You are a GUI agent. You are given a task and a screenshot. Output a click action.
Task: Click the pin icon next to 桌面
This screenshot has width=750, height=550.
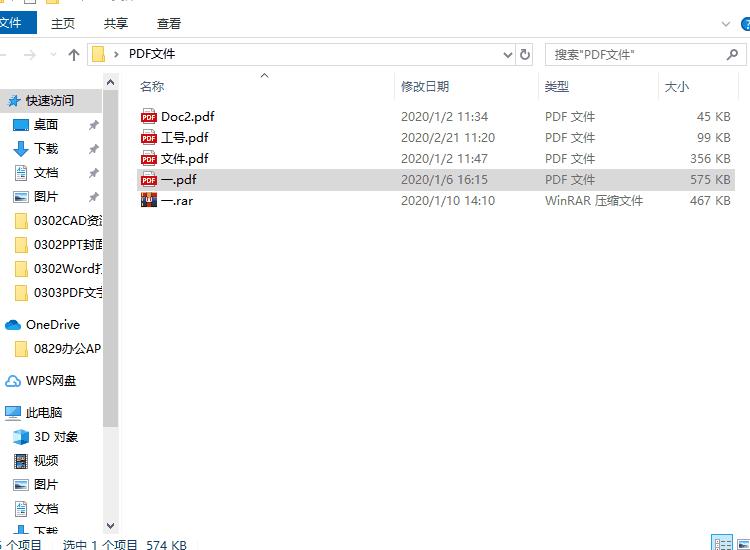point(93,125)
